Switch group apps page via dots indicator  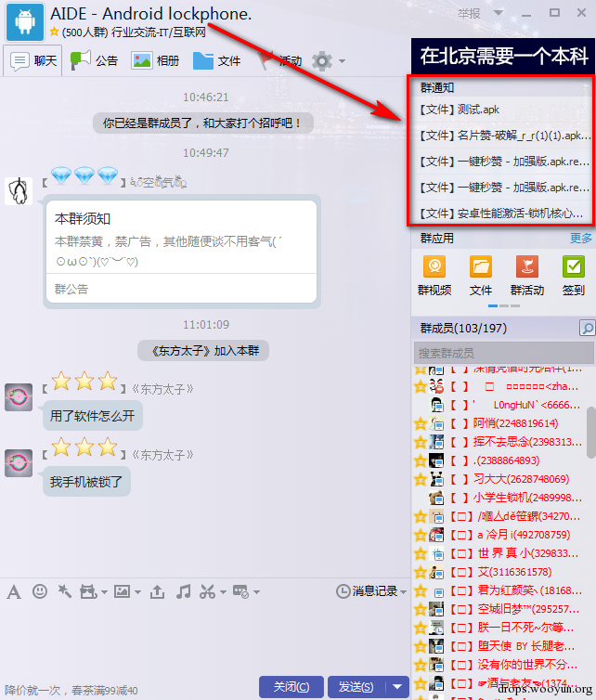click(x=503, y=305)
